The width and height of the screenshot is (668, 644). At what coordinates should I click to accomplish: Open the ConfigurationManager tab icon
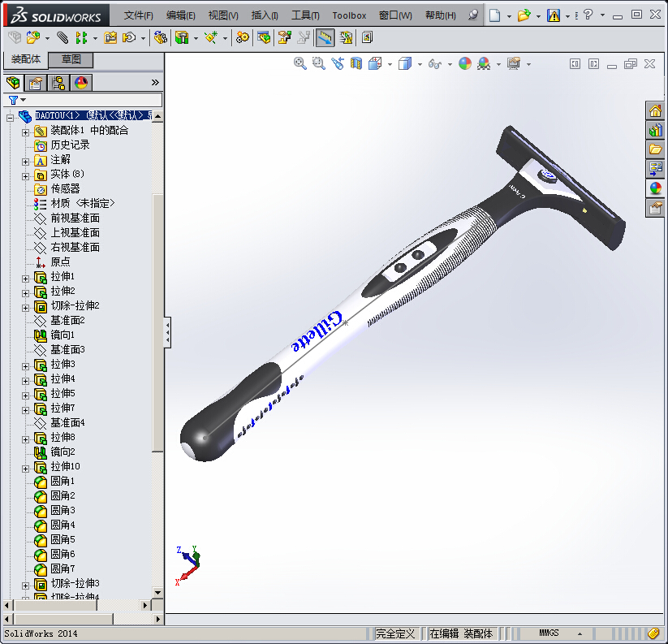[58, 83]
